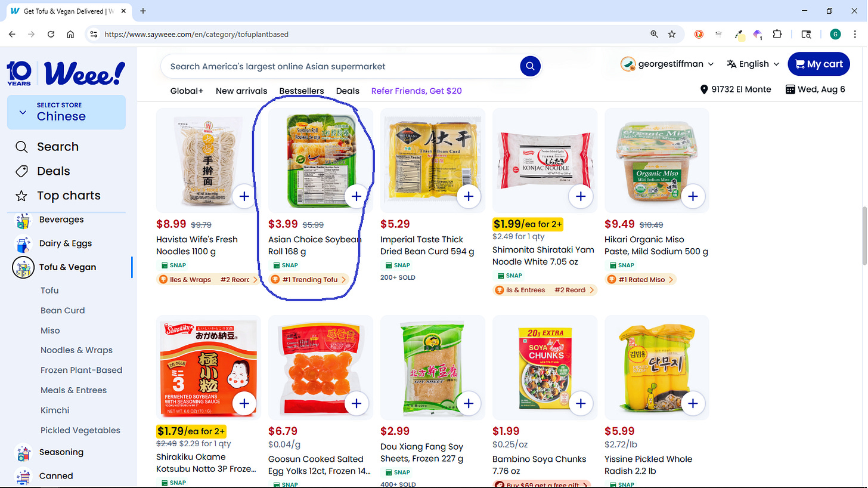Open the georgestiffman account menu
The height and width of the screenshot is (488, 868).
click(x=667, y=64)
